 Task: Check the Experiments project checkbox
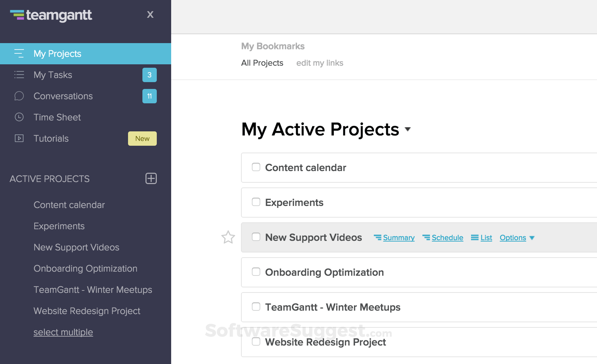click(256, 202)
